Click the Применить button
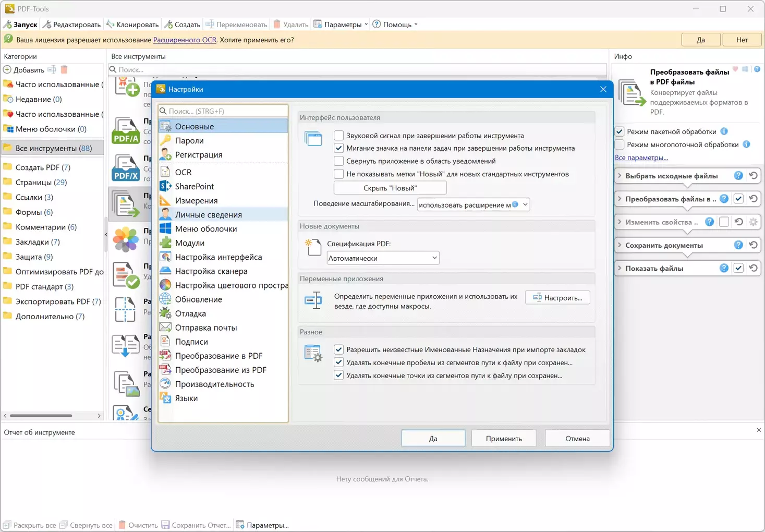 pyautogui.click(x=503, y=439)
